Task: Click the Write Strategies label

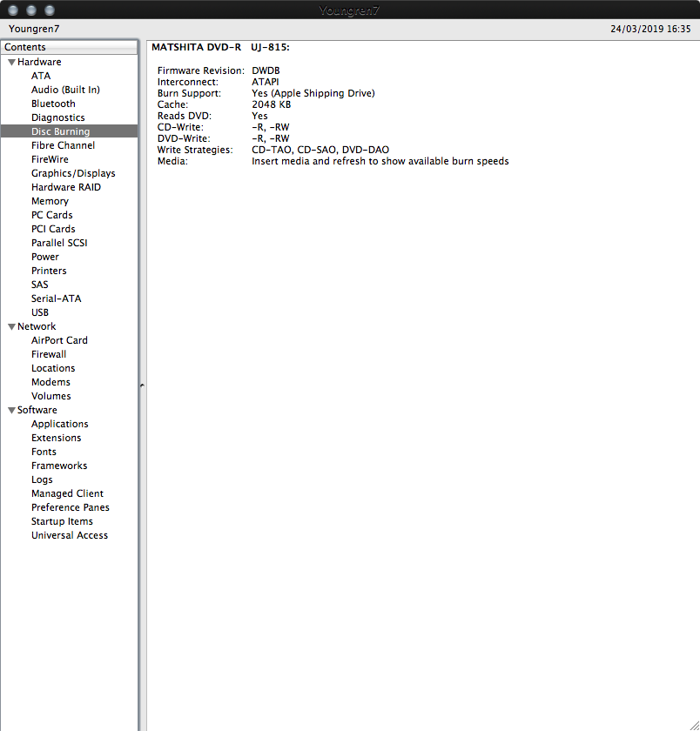Action: point(195,150)
